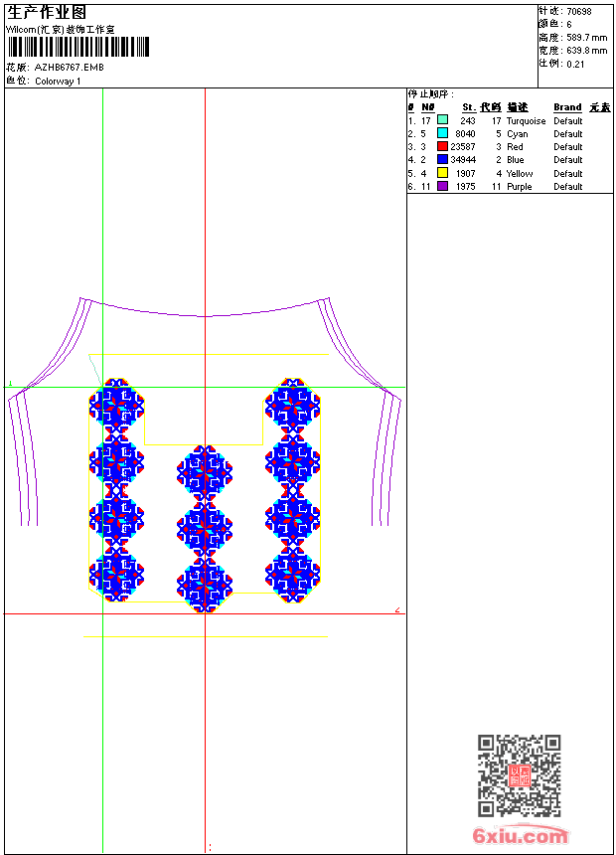Click the 描述 column header
Image resolution: width=616 pixels, height=855 pixels.
[x=518, y=107]
